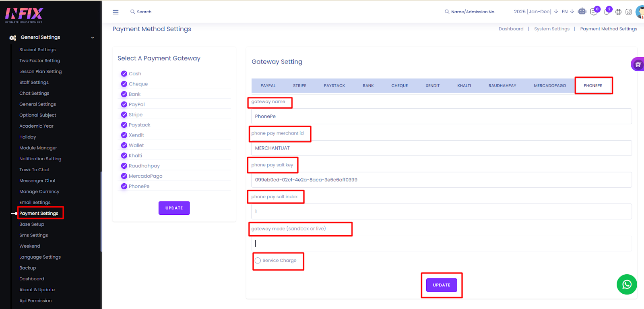Uncheck the PhonePe payment gateway

click(124, 186)
